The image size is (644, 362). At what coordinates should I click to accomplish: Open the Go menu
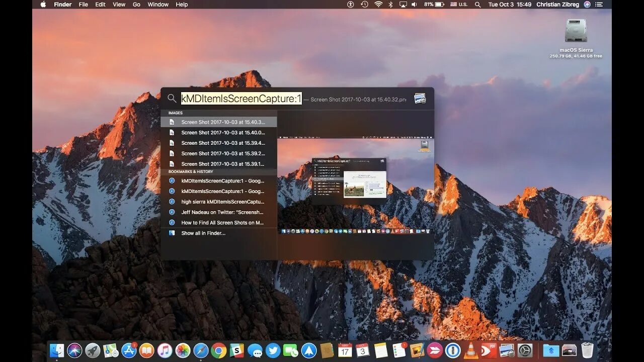point(136,4)
